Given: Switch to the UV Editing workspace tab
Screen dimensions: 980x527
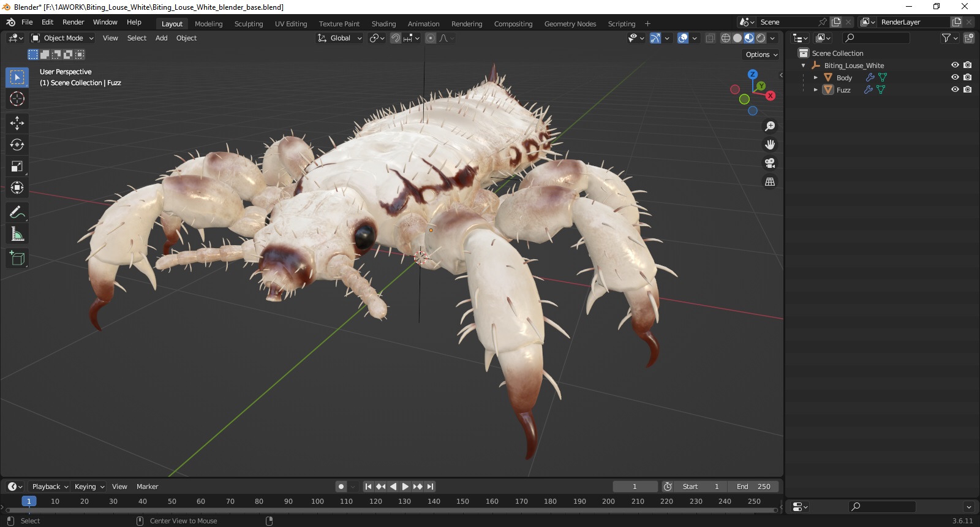Looking at the screenshot, I should click(x=291, y=24).
